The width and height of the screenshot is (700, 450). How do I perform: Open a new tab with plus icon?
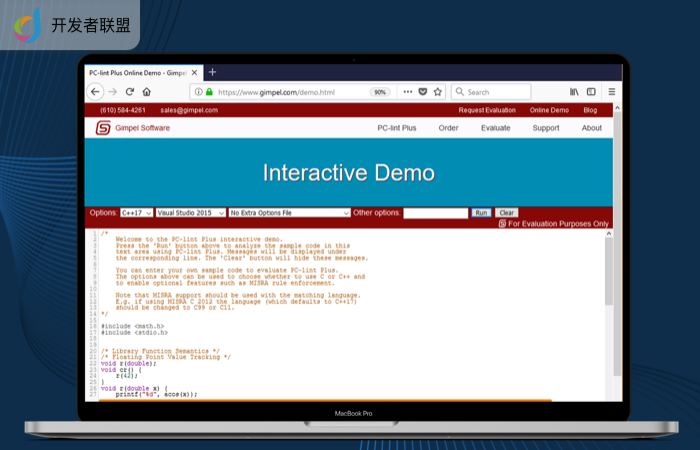point(212,72)
